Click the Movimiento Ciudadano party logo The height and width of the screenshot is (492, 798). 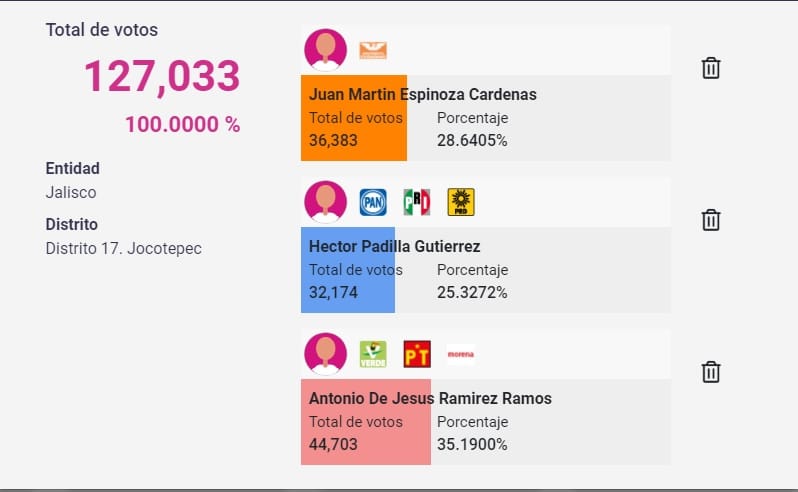point(373,50)
